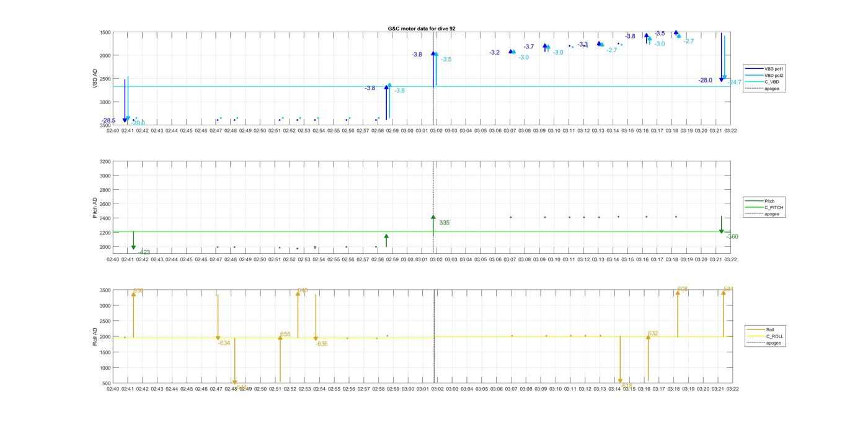Click the '-423' pitch data label
The height and width of the screenshot is (430, 868).
coord(144,253)
